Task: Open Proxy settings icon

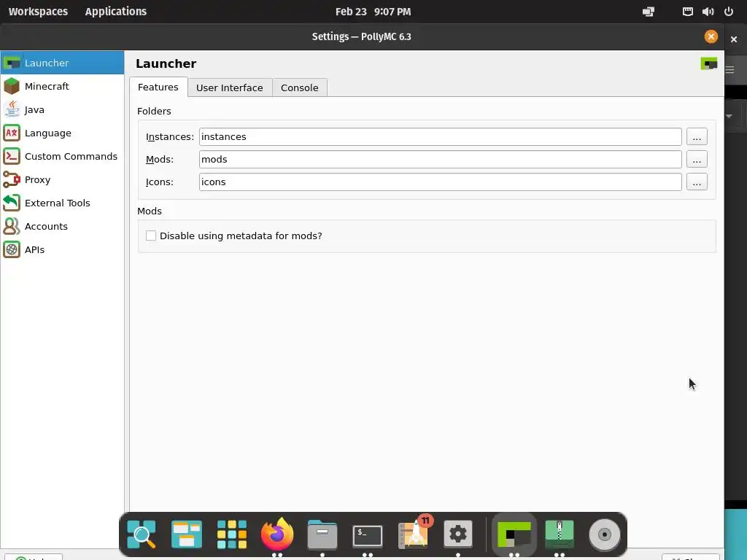Action: (12, 179)
